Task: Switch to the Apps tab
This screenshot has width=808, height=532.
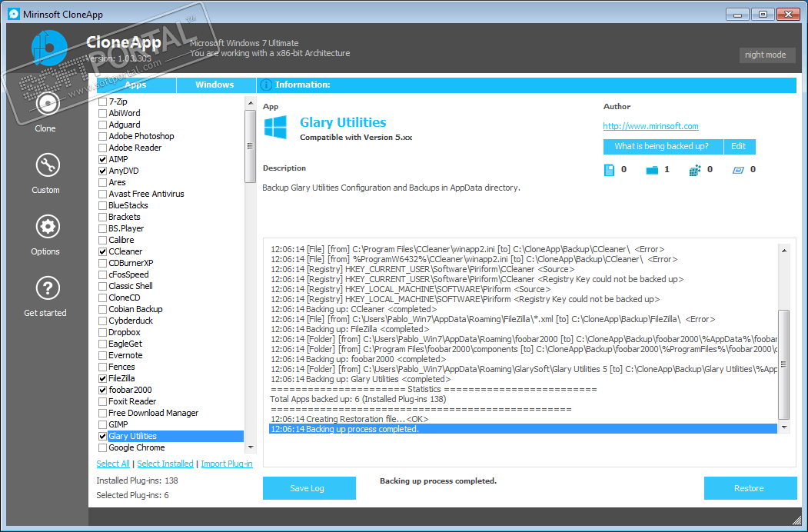Action: pyautogui.click(x=135, y=85)
